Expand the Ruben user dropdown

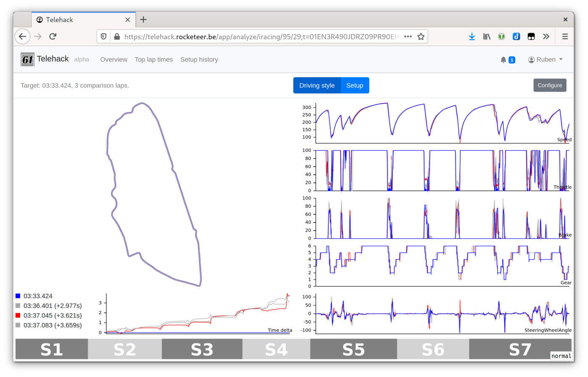pos(546,60)
